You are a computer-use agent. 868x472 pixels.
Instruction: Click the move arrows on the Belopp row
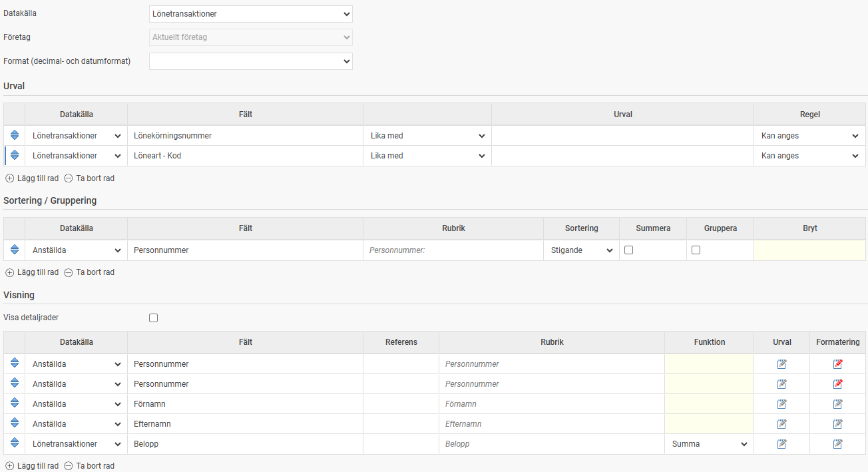click(15, 444)
